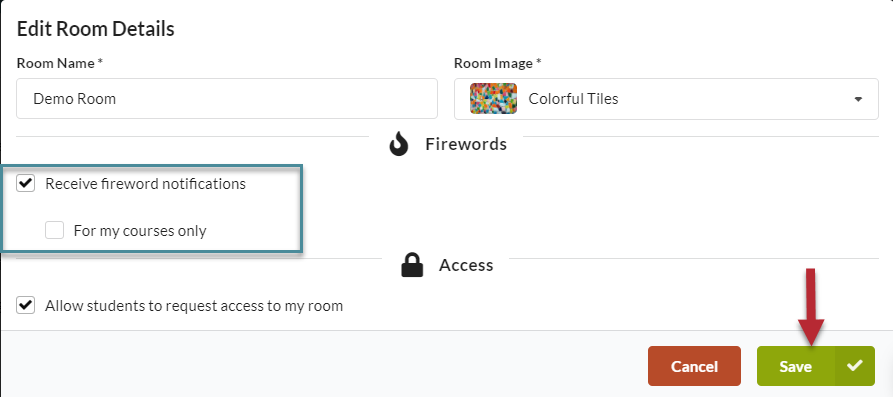Click the Edit Room Details title

96,29
